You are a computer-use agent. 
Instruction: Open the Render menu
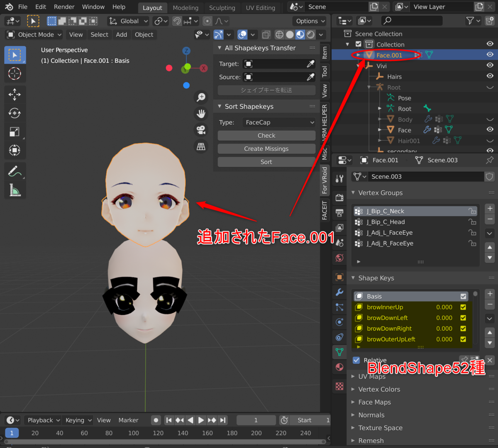tap(64, 7)
